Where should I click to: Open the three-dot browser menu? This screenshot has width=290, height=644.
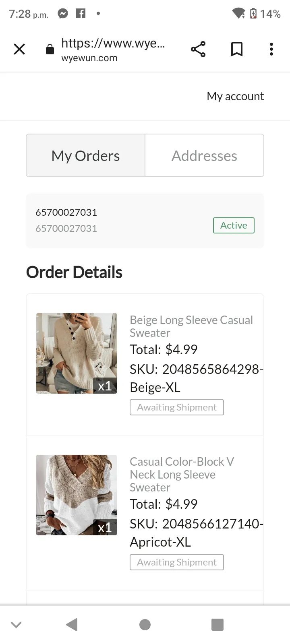click(x=271, y=49)
